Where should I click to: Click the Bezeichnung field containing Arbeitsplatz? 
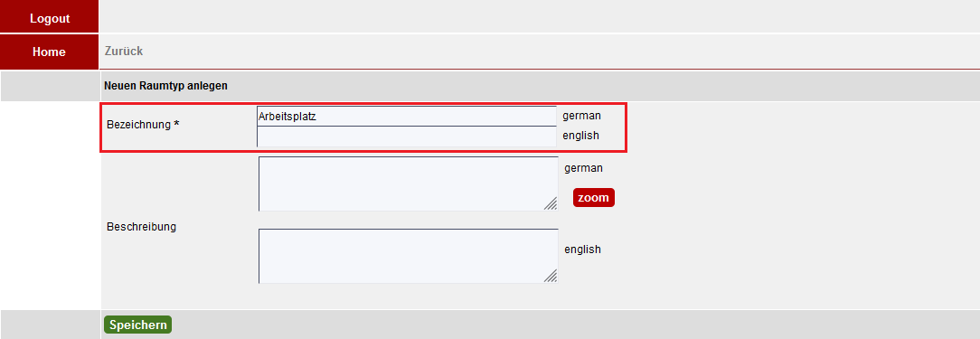406,117
